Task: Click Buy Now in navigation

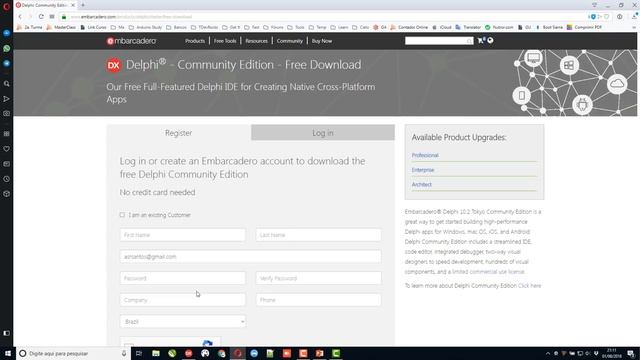Action: (322, 41)
